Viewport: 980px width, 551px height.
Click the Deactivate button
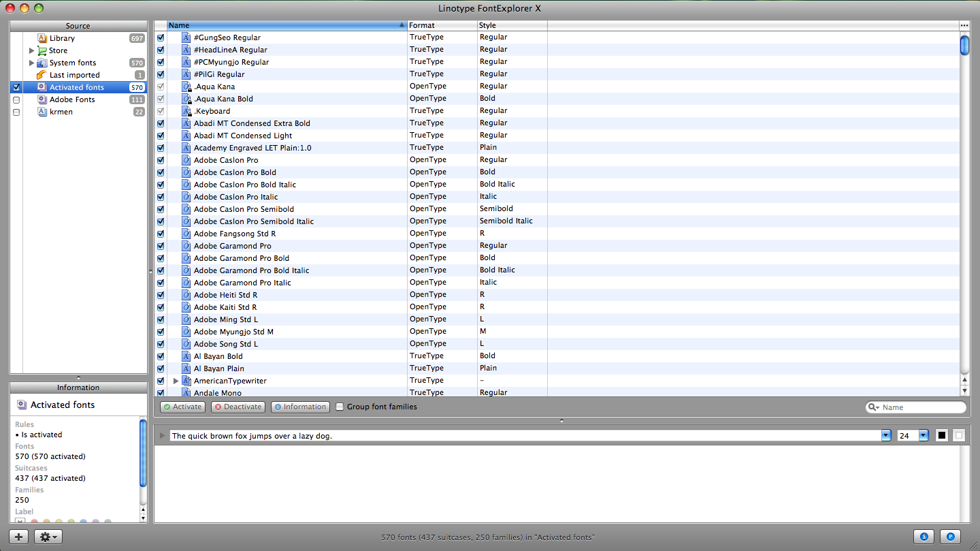point(238,407)
